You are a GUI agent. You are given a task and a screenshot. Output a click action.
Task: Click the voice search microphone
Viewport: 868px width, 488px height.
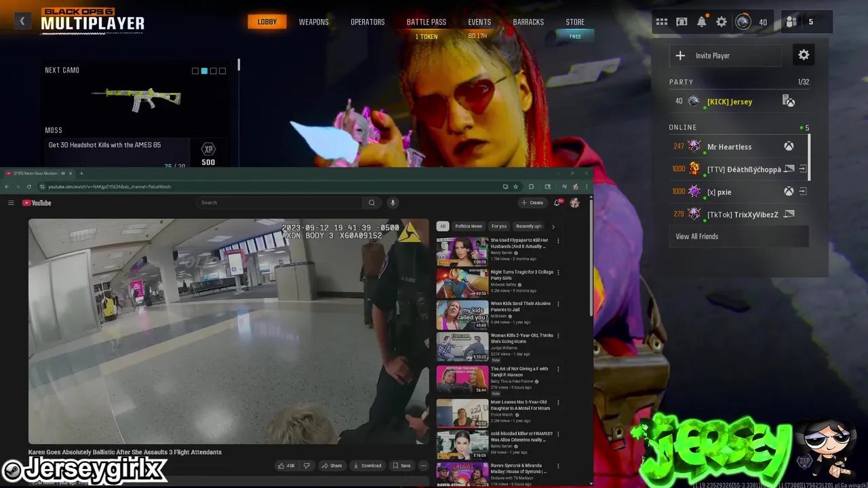[392, 203]
